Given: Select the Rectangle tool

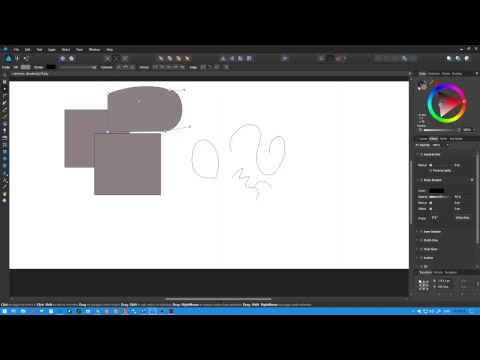Looking at the screenshot, I should (5, 152).
